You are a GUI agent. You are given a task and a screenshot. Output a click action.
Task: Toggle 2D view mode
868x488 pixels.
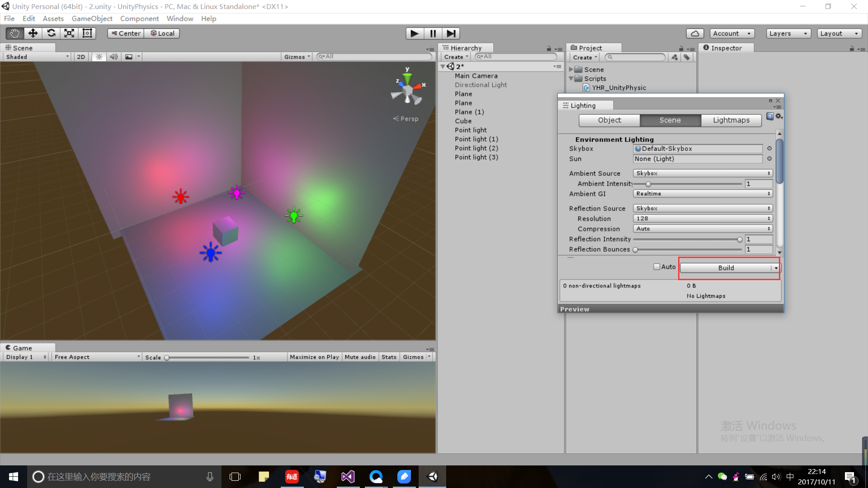click(x=81, y=57)
